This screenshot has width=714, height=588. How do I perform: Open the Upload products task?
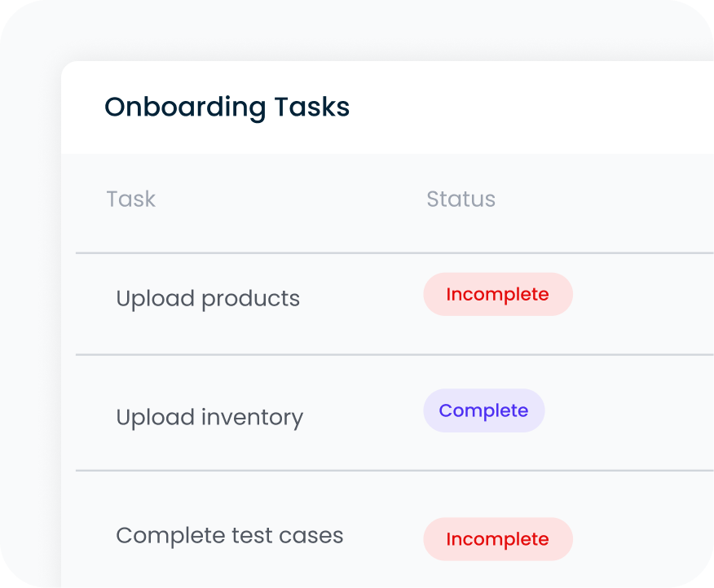(x=208, y=299)
